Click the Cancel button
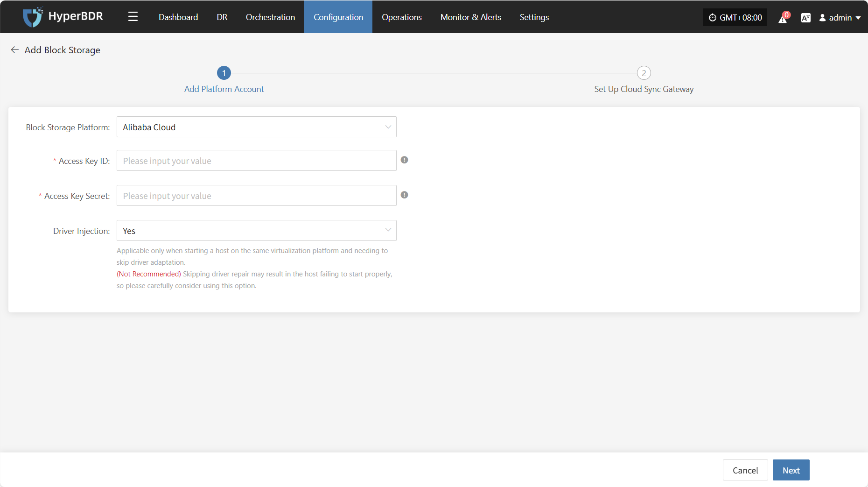868x487 pixels. pyautogui.click(x=745, y=470)
